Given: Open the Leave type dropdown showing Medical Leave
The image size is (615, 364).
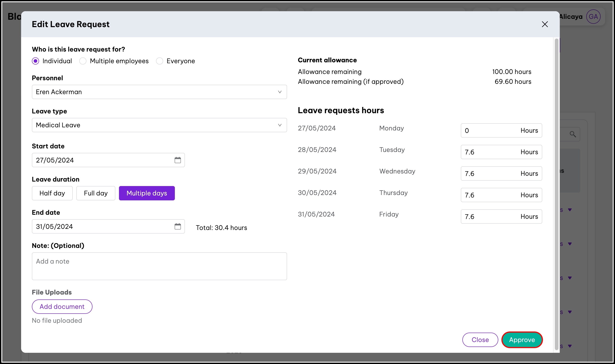Looking at the screenshot, I should click(159, 125).
